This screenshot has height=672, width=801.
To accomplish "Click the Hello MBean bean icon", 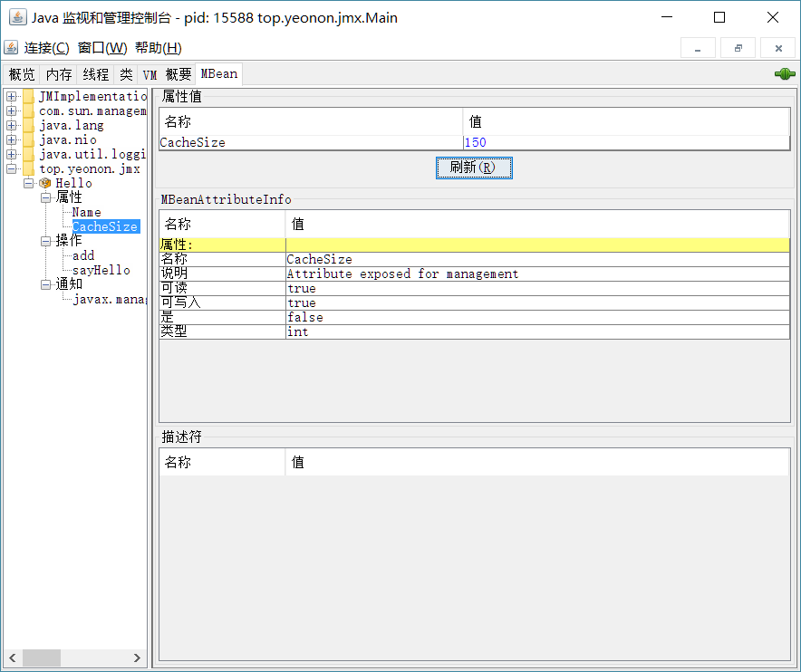I will point(45,183).
